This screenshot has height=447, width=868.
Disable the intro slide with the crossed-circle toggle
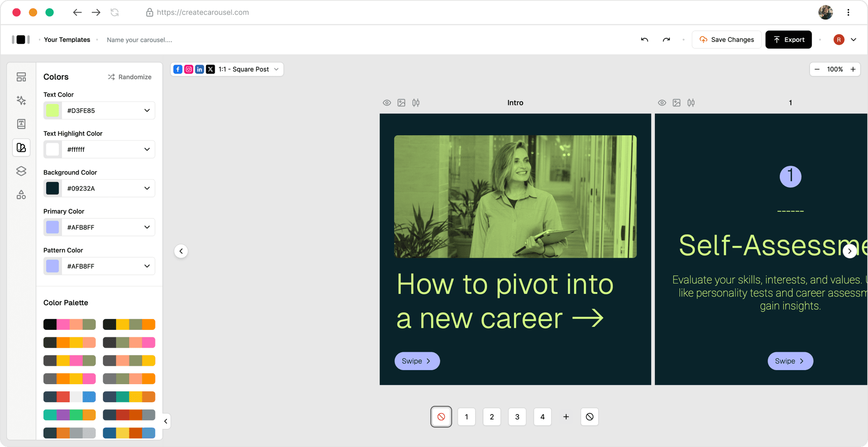click(441, 417)
